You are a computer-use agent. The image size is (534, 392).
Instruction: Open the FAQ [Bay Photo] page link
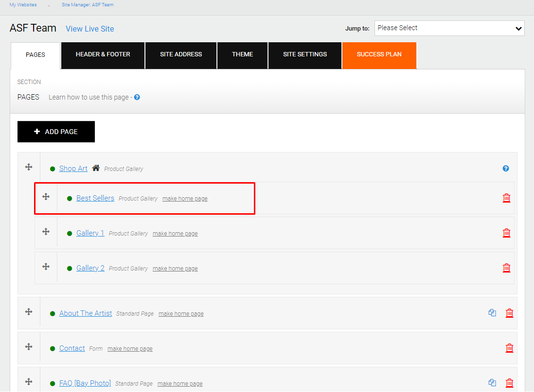pyautogui.click(x=85, y=383)
